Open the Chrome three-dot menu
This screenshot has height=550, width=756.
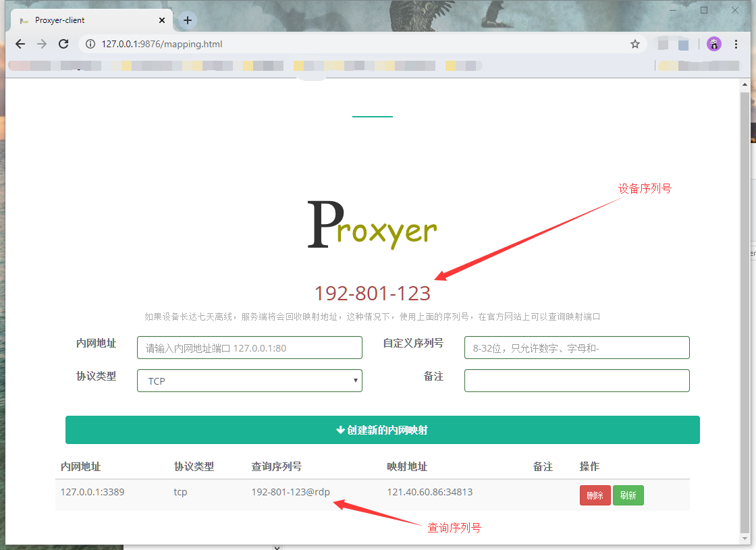coord(736,44)
